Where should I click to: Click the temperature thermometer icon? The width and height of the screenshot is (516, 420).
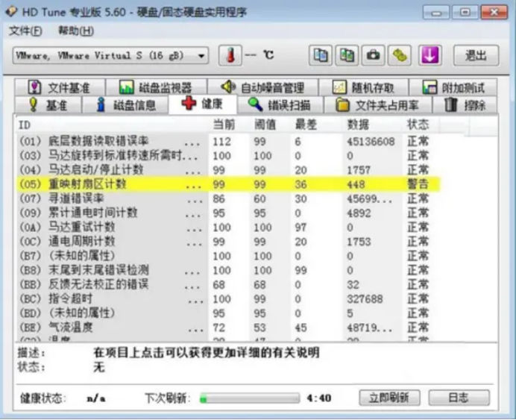click(x=230, y=55)
